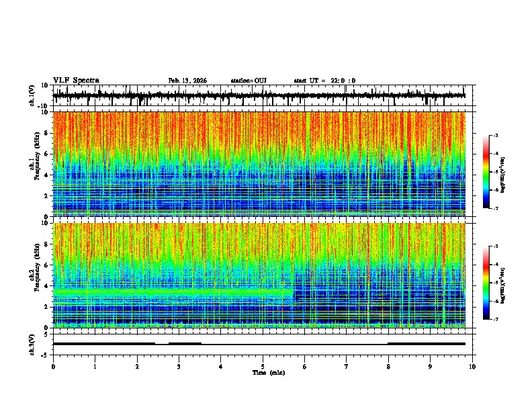The height and width of the screenshot is (411, 532).
Task: Click the "VLF Spectra" plot title
Action: [76, 81]
